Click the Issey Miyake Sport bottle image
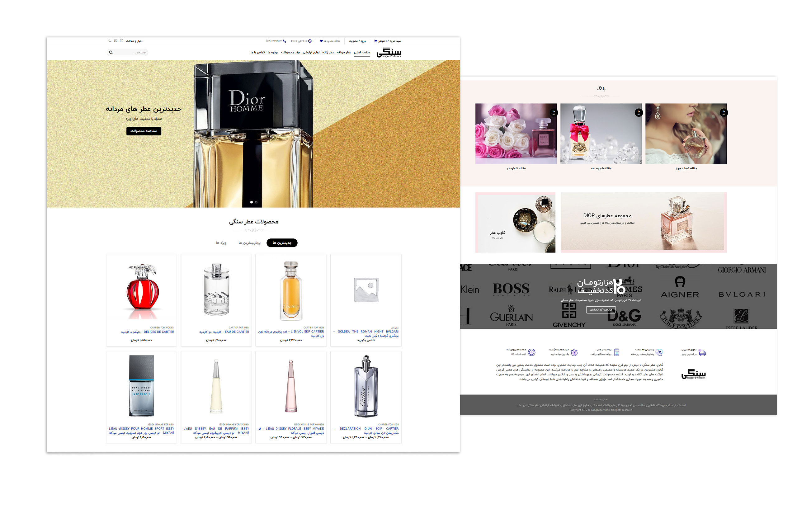 pos(141,386)
